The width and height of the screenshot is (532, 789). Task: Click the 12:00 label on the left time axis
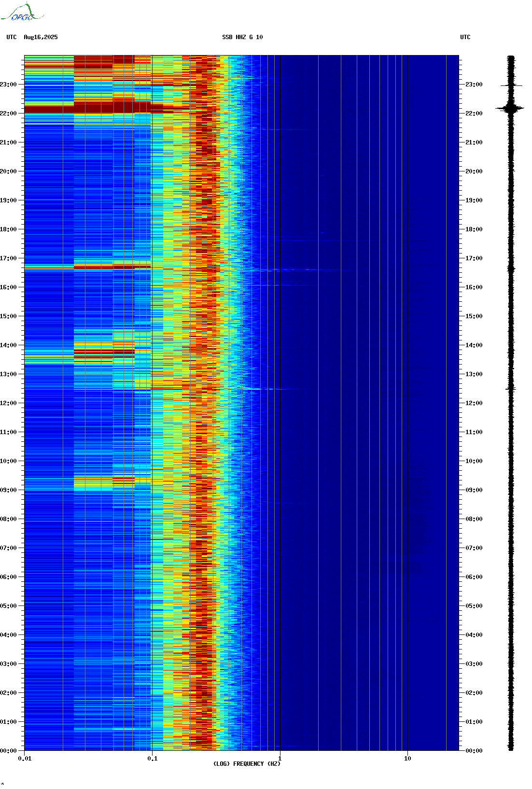pos(8,403)
